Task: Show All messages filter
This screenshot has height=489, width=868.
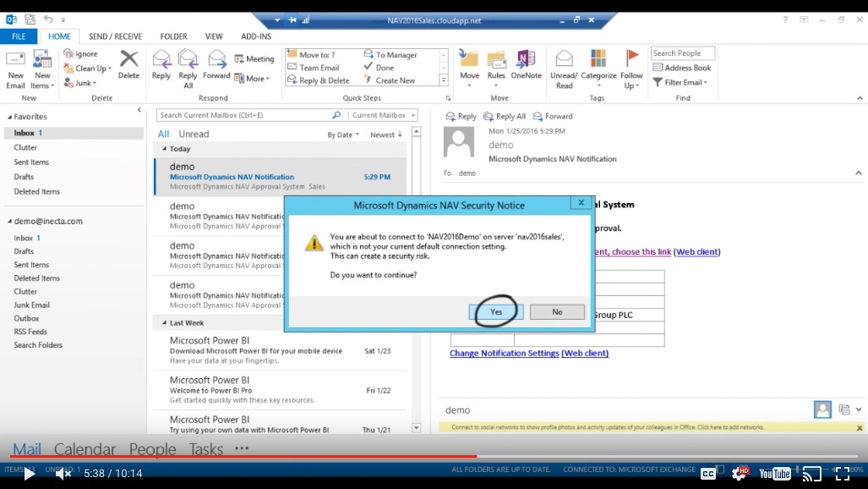Action: [x=163, y=135]
